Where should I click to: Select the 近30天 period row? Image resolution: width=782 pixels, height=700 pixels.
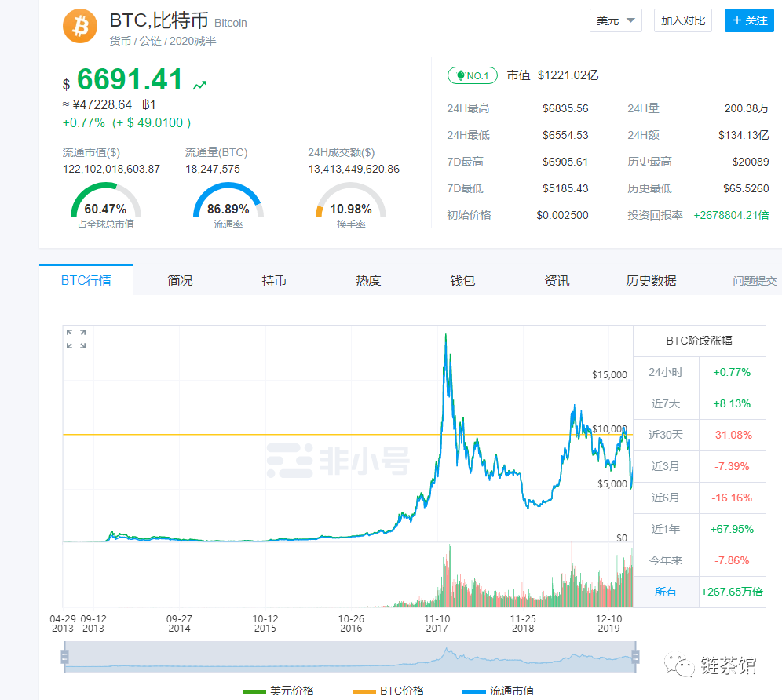[x=700, y=435]
